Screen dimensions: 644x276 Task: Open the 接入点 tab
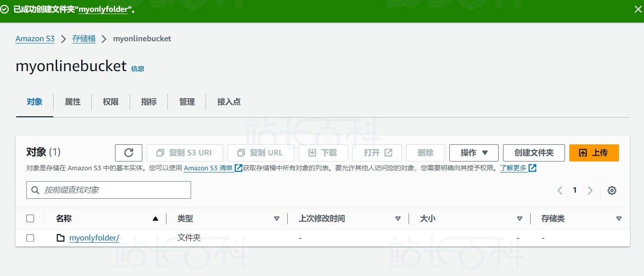tap(229, 102)
